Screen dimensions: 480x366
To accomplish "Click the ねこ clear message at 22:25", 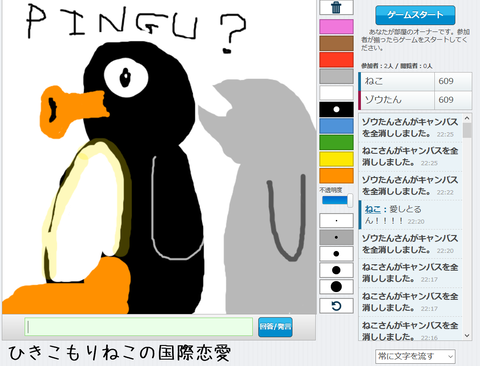I will [x=410, y=157].
